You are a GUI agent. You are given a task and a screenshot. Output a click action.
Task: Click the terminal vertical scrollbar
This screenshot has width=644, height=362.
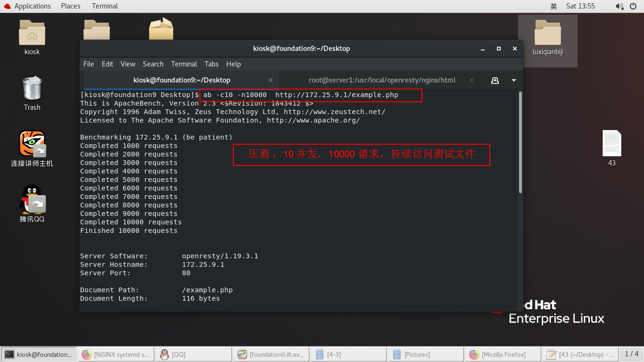coord(520,142)
